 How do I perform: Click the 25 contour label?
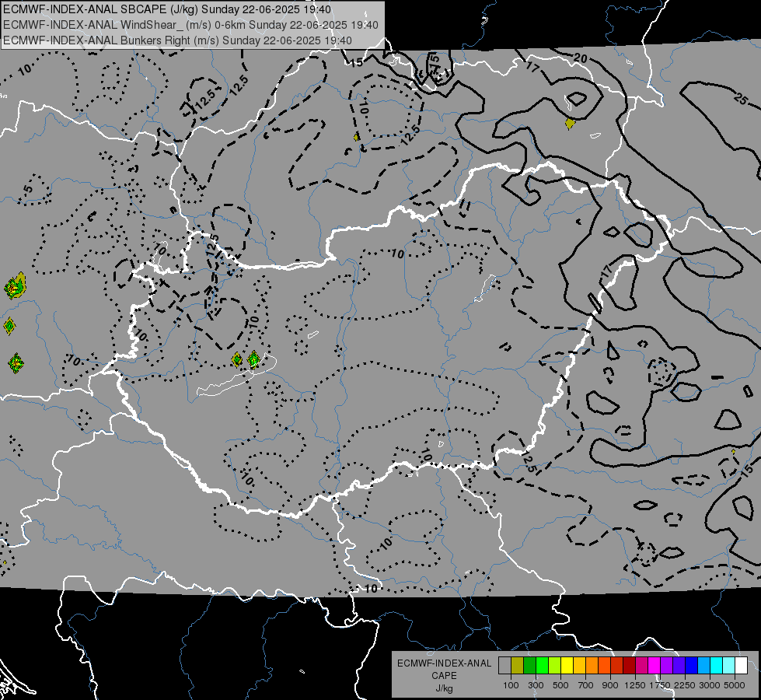coord(741,99)
